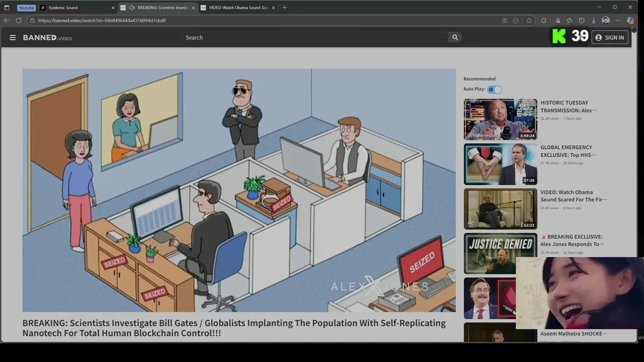Maximize the browser window
The height and width of the screenshot is (362, 644).
tap(615, 7)
